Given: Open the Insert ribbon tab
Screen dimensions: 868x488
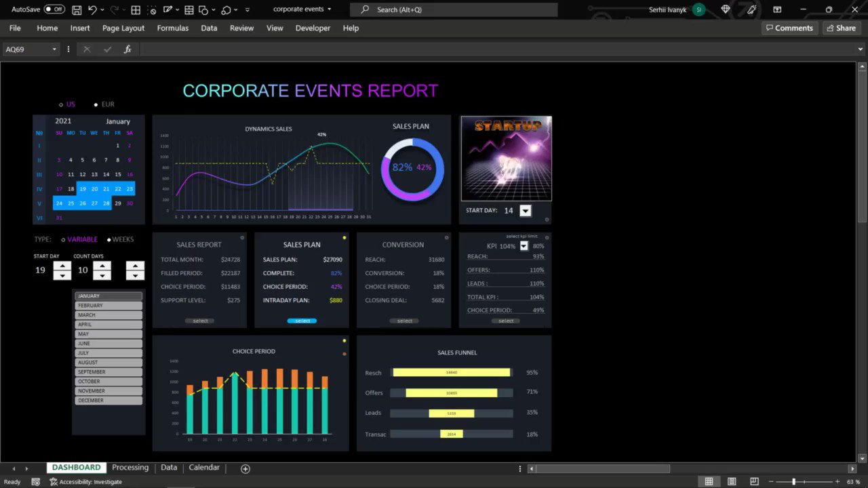Looking at the screenshot, I should pos(80,28).
